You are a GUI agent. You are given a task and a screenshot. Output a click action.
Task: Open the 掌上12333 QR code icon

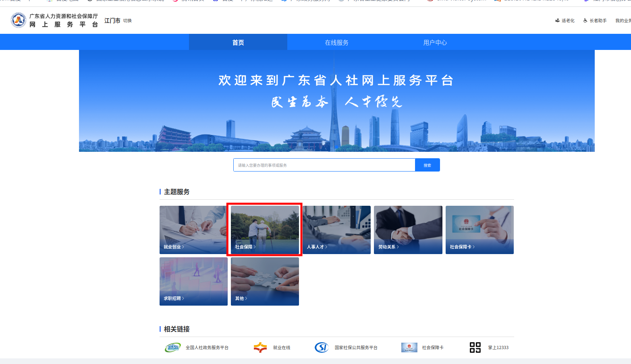[475, 347]
